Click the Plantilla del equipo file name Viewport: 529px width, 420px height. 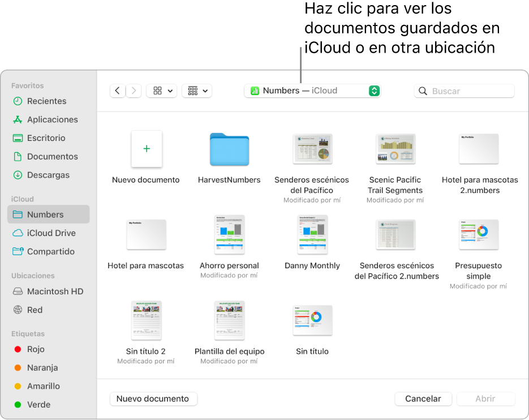point(229,352)
